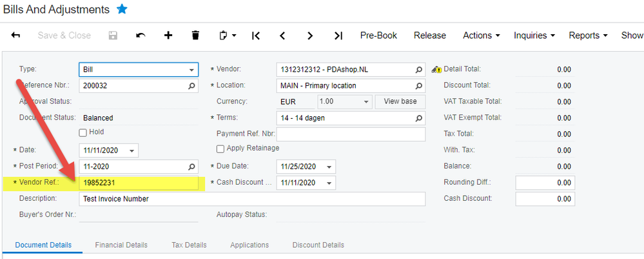Viewport: 644px width, 259px height.
Task: Click the Vendor Ref. input field
Action: tap(138, 183)
